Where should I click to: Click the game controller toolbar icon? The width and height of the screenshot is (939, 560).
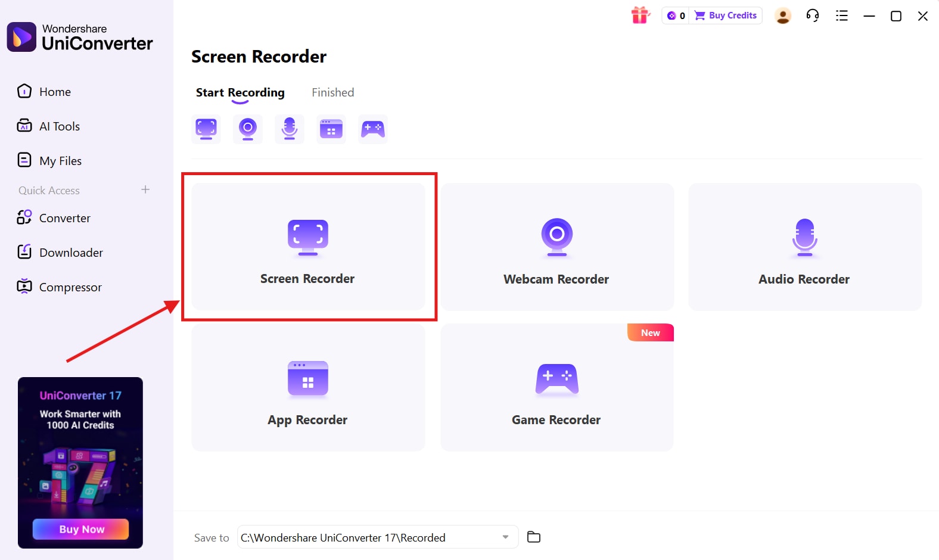pos(373,129)
